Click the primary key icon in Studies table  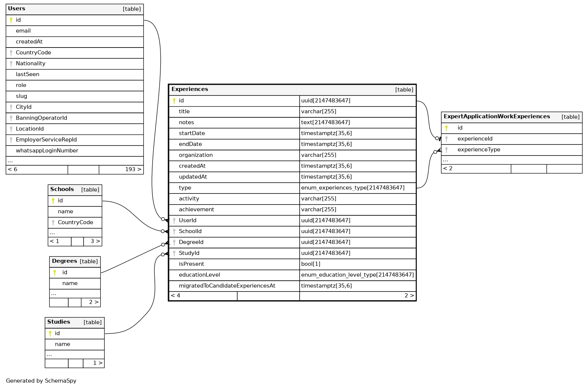pos(50,333)
